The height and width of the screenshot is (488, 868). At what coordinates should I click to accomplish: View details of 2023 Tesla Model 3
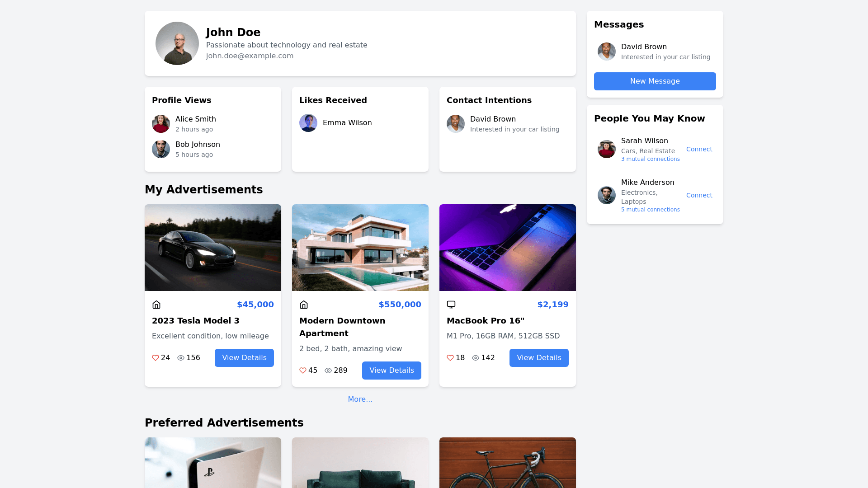point(244,358)
